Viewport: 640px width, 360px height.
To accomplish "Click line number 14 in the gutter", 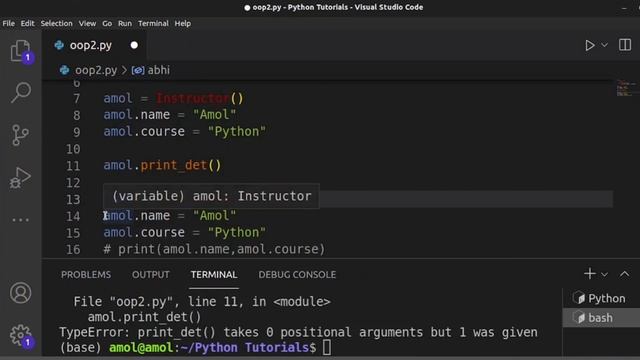I will coord(73,216).
